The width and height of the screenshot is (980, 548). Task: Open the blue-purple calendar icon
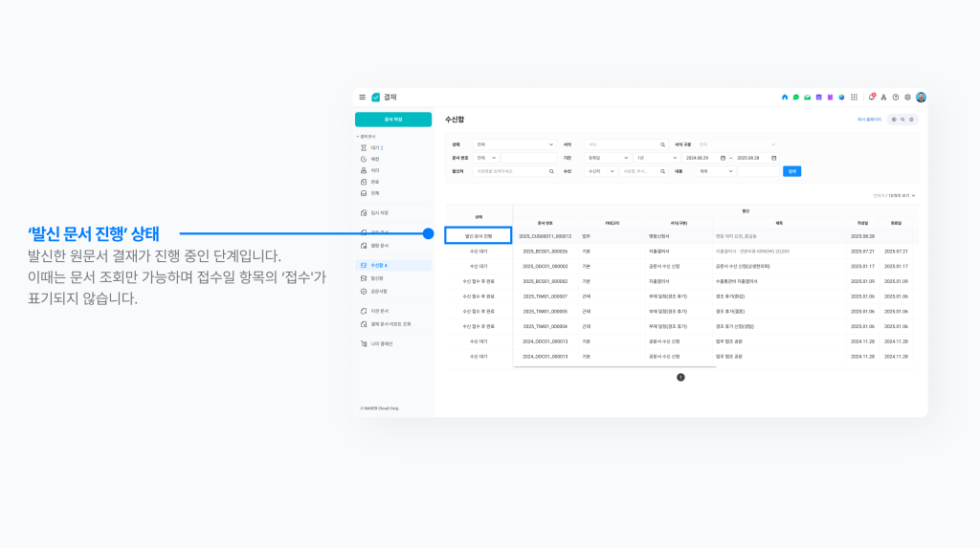coord(819,98)
